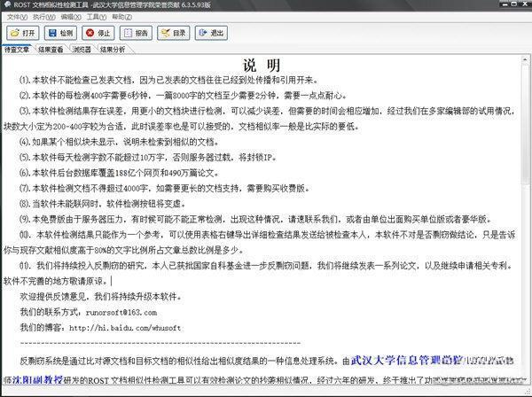Open the 帮助 menu

coord(121,17)
